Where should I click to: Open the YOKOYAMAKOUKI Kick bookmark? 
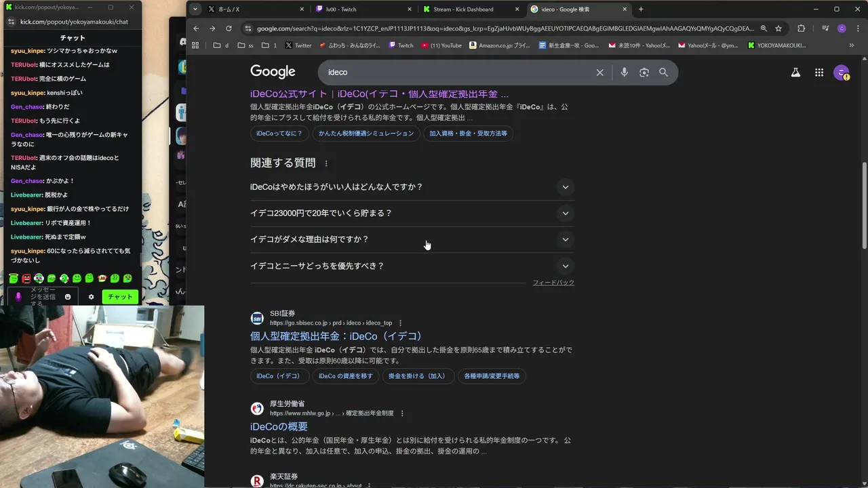tap(777, 45)
